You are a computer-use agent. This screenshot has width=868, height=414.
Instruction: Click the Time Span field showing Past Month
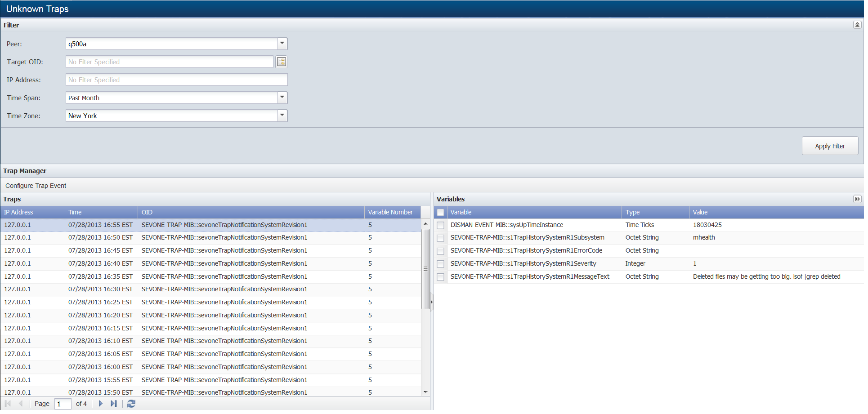click(172, 98)
